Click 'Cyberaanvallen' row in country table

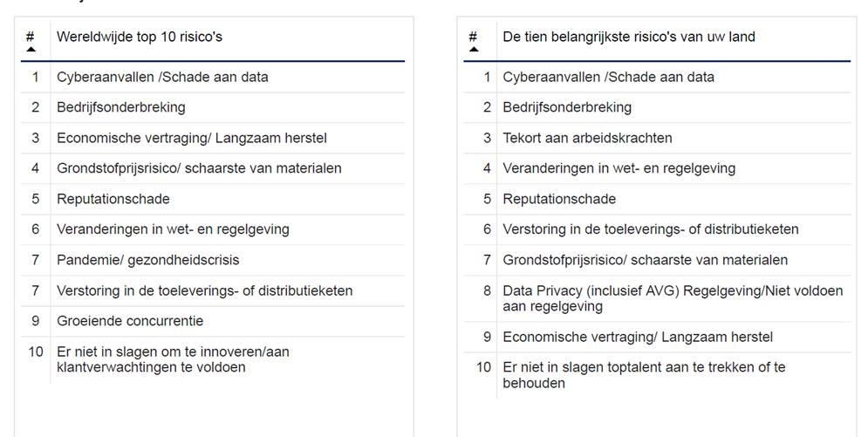pyautogui.click(x=608, y=77)
